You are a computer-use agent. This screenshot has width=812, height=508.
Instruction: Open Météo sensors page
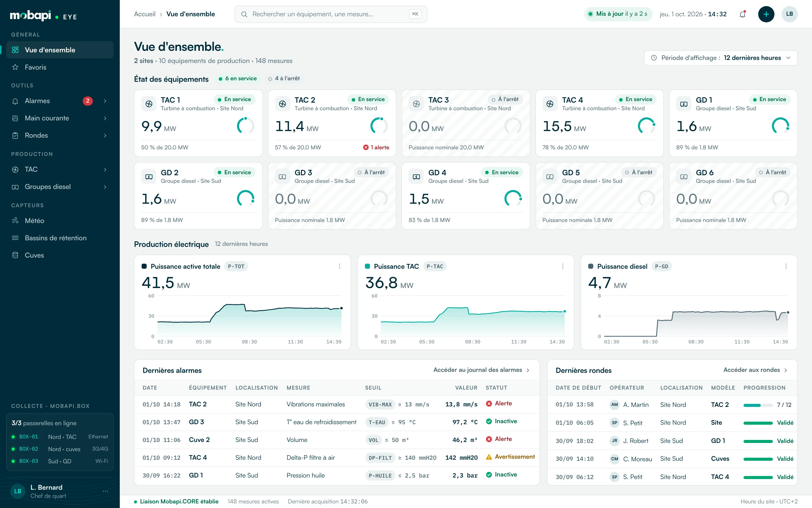click(x=60, y=221)
